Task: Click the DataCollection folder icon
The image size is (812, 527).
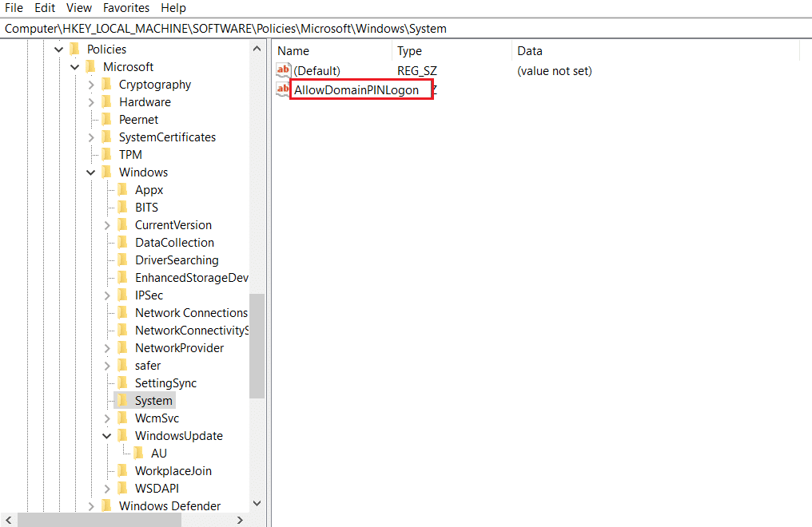Action: coord(123,243)
